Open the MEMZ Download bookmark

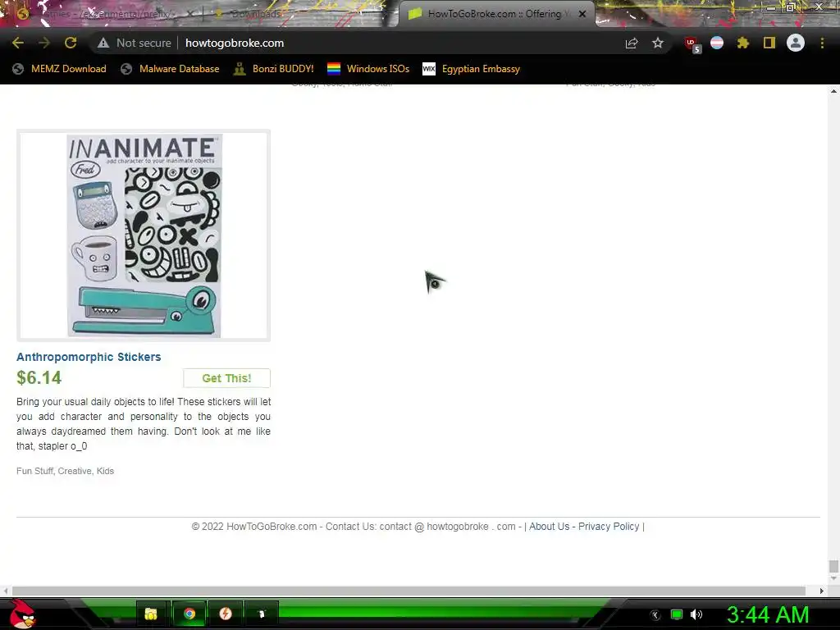tap(59, 69)
